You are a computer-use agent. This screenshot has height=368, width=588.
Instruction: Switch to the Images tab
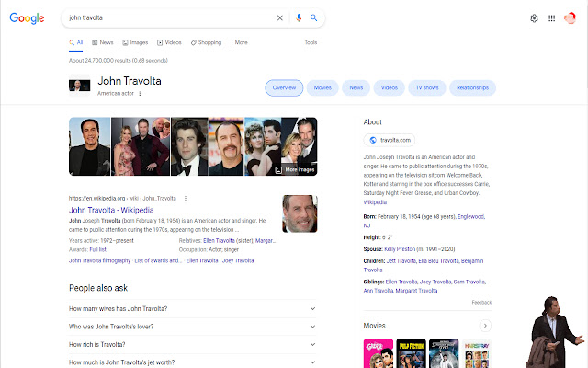click(x=135, y=42)
